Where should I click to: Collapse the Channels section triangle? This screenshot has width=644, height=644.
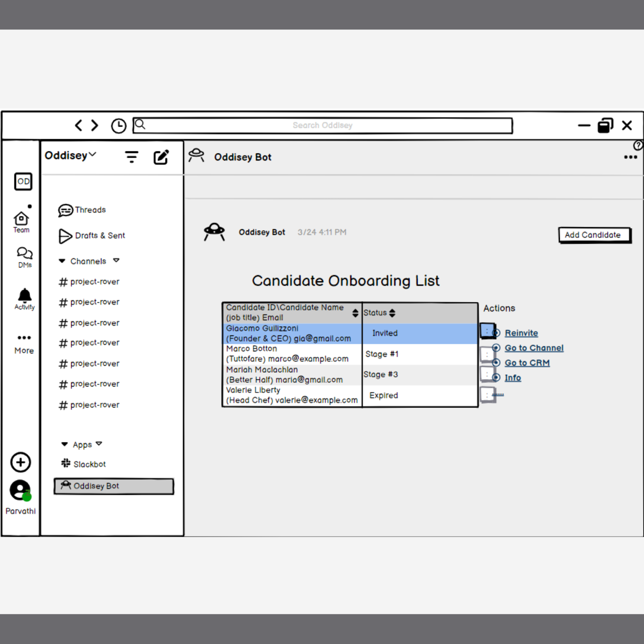tap(62, 261)
